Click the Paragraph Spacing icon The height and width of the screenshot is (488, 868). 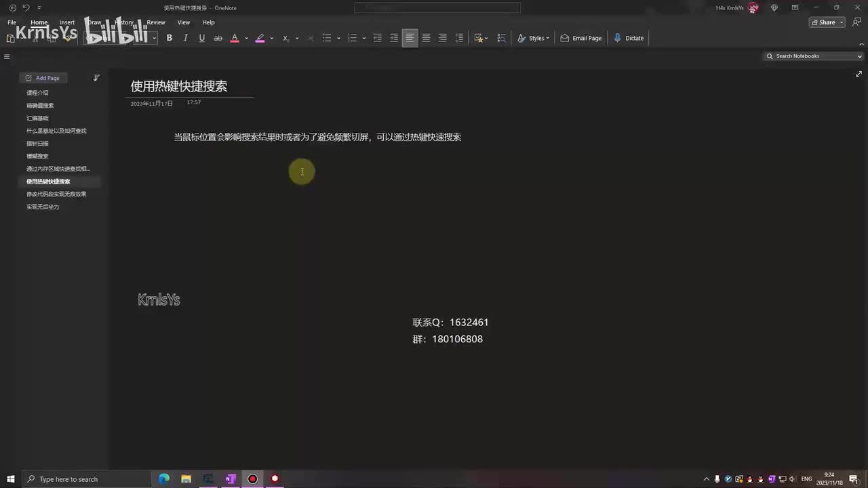(x=459, y=38)
